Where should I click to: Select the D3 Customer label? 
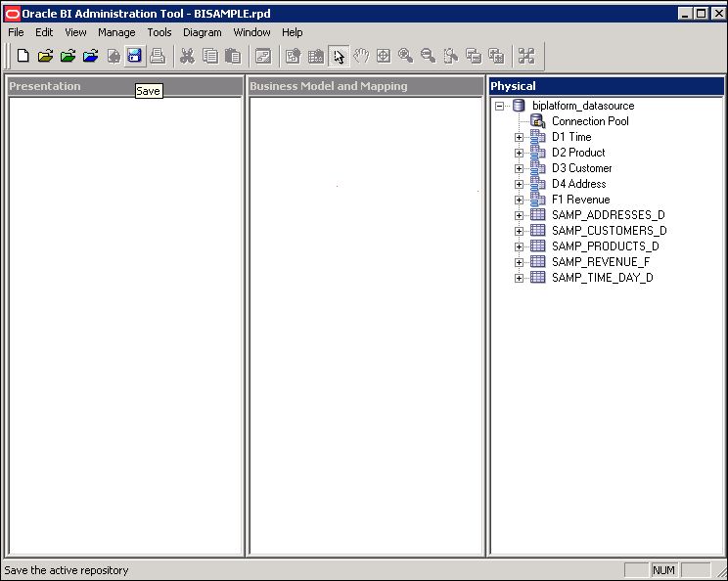(x=582, y=168)
